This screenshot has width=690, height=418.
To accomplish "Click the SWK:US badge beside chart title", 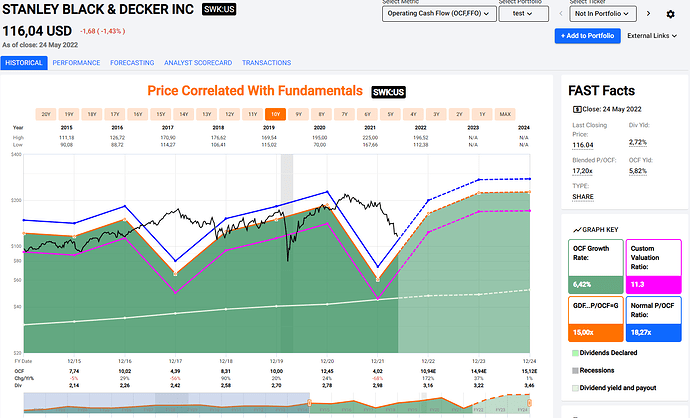I will click(388, 91).
